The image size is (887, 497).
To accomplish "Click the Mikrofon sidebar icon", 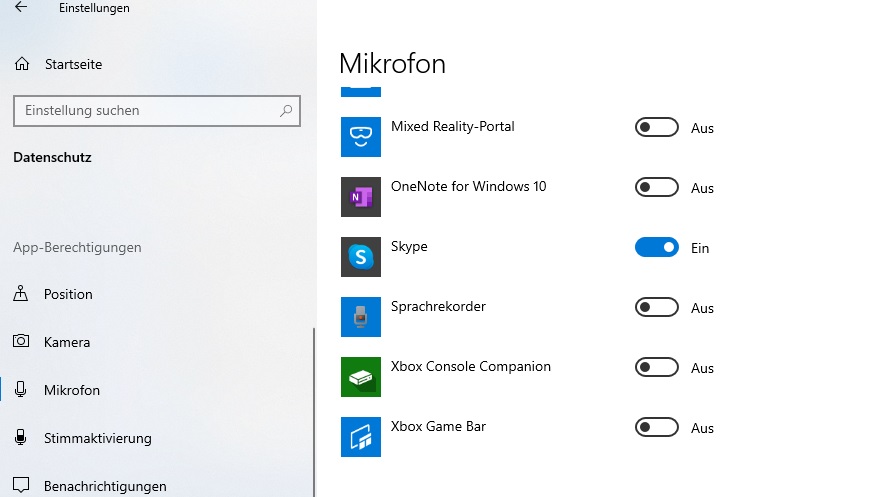I will 21,390.
